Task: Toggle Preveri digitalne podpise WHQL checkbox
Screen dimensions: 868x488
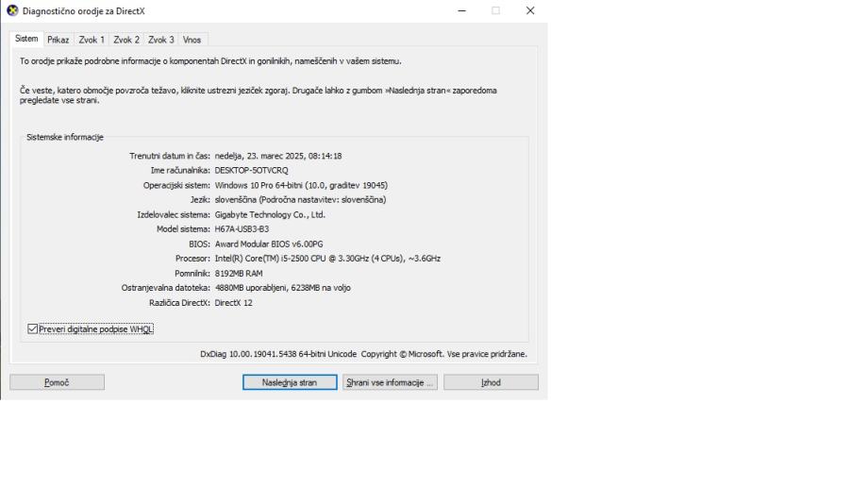Action: (x=33, y=329)
